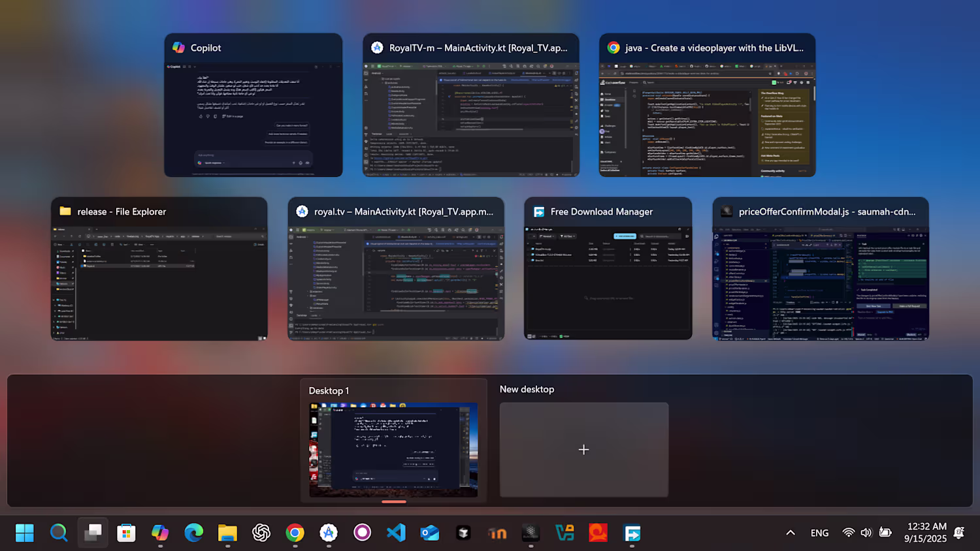Show hidden system tray icons
The height and width of the screenshot is (551, 980).
pos(791,533)
